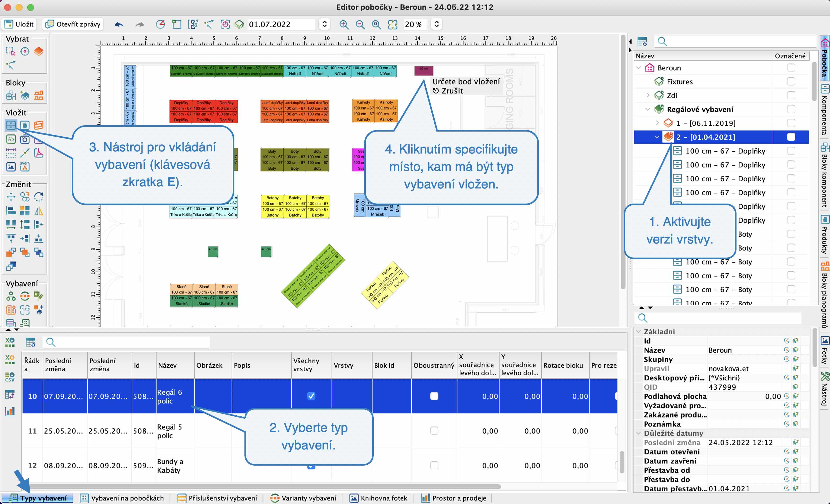
Task: Open the Otevřít zprávy button
Action: [x=73, y=24]
